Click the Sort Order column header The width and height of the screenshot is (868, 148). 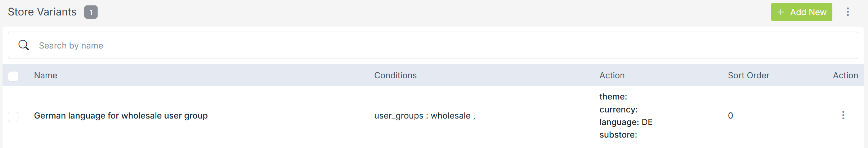click(x=748, y=75)
